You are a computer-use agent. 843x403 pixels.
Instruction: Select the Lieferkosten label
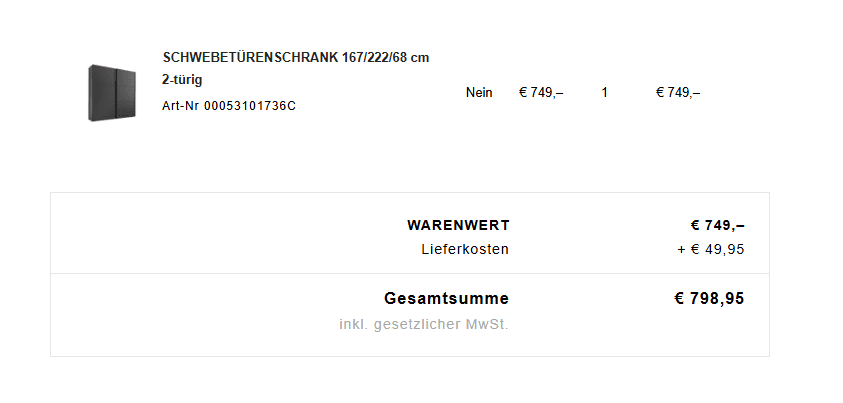pyautogui.click(x=465, y=249)
